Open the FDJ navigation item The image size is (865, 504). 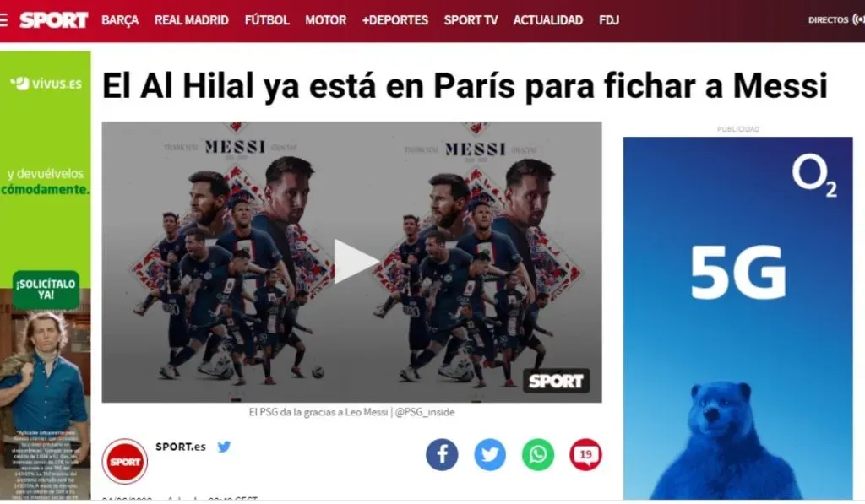[609, 20]
